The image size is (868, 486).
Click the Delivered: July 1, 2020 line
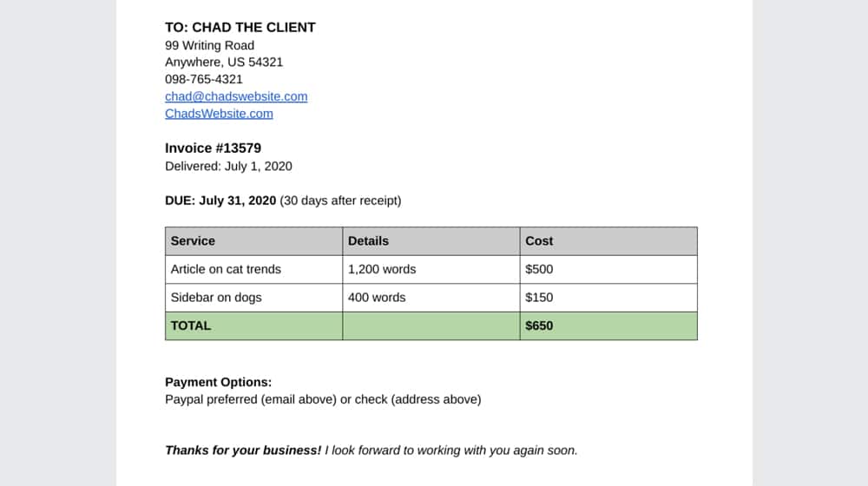(228, 166)
